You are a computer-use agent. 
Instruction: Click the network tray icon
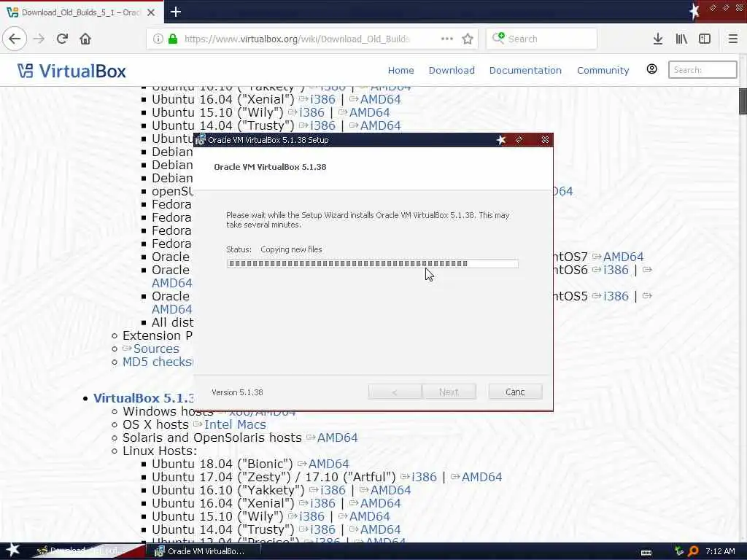tap(679, 551)
